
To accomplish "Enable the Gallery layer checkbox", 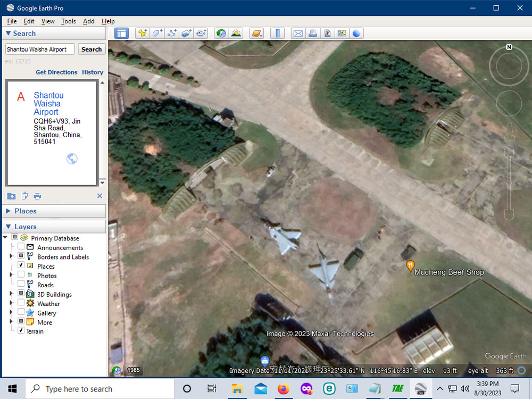I will tap(21, 312).
